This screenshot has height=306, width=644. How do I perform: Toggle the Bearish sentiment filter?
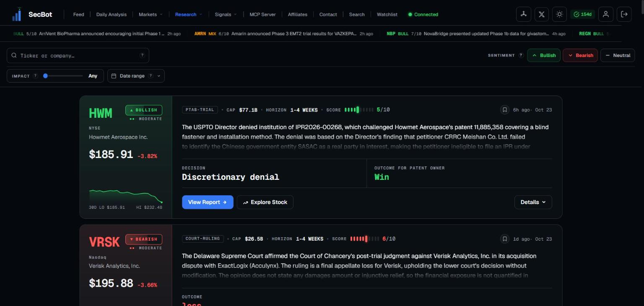click(580, 55)
